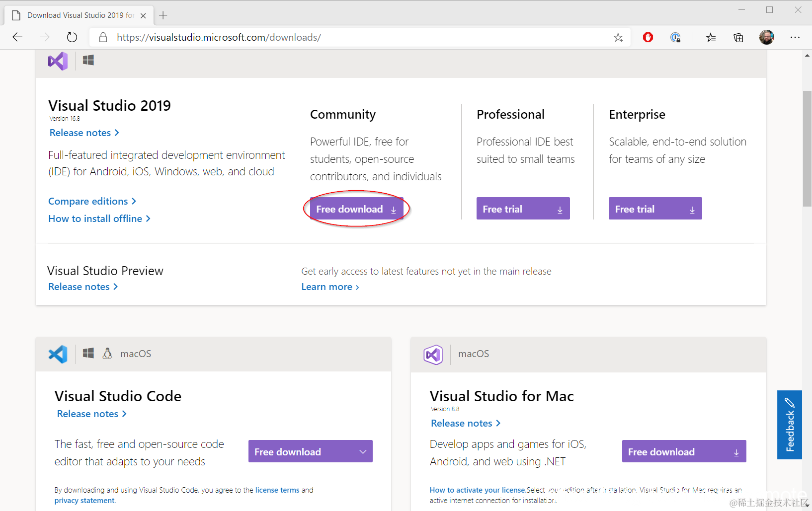
Task: Open the Collections icon in toolbar
Action: click(x=738, y=37)
